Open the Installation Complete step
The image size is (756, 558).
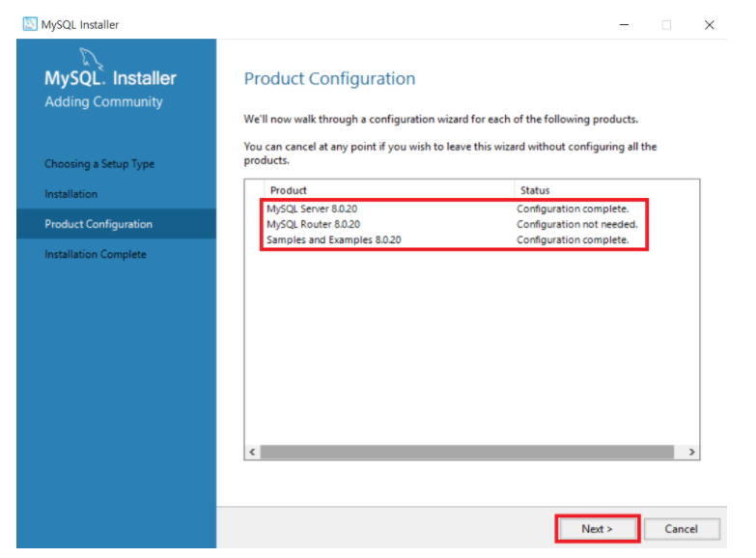(96, 254)
